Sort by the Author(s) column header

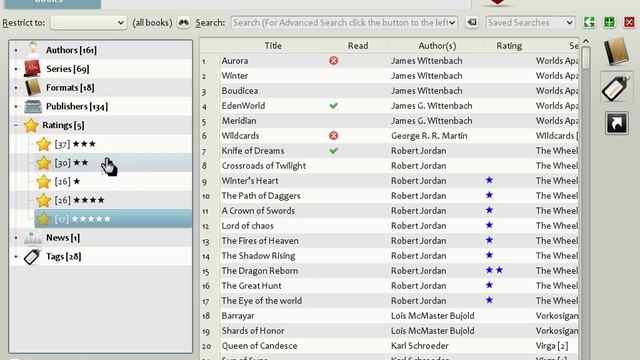(x=437, y=46)
